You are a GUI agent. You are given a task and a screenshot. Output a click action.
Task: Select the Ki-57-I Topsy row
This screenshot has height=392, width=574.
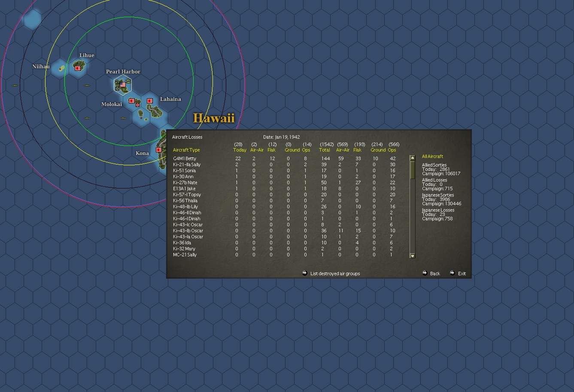[284, 194]
